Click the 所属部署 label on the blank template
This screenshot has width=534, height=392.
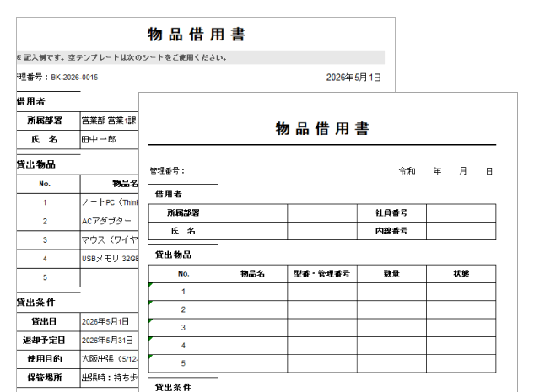click(x=183, y=213)
